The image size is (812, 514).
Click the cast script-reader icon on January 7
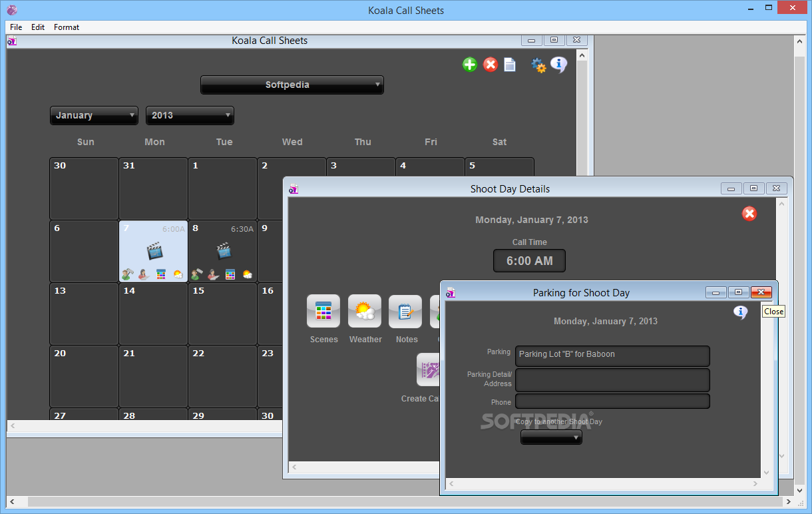144,274
